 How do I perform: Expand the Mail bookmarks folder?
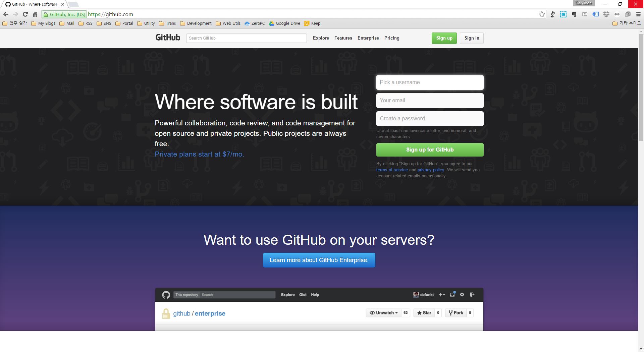coord(67,23)
